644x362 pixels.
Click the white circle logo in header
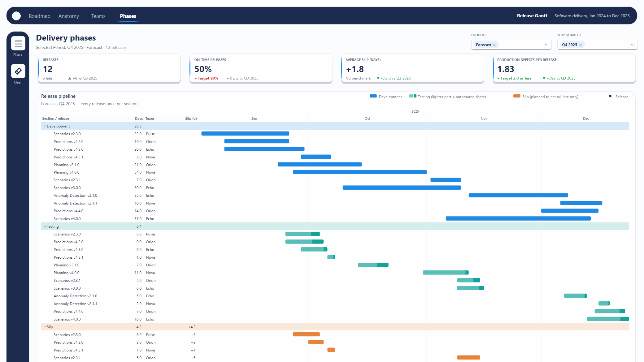(x=16, y=16)
